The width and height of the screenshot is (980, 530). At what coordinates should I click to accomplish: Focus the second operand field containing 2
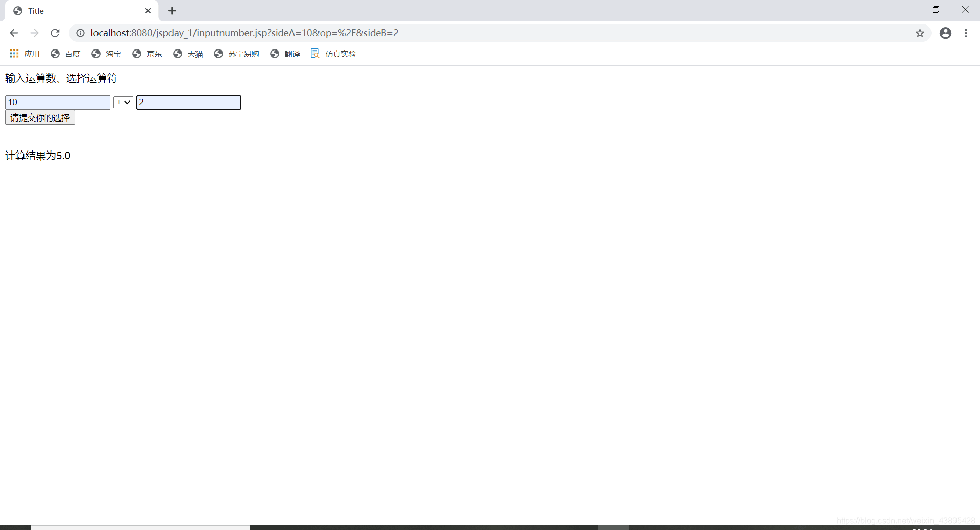[189, 103]
